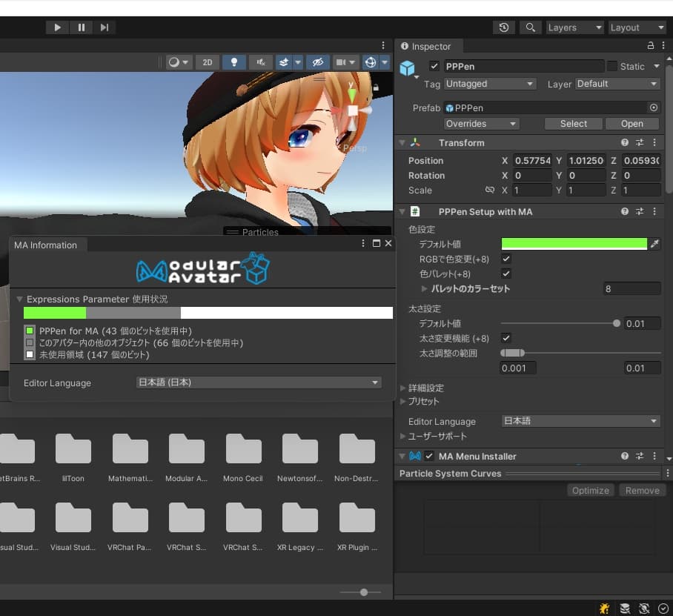Switch to the MA Information tab

(x=45, y=245)
